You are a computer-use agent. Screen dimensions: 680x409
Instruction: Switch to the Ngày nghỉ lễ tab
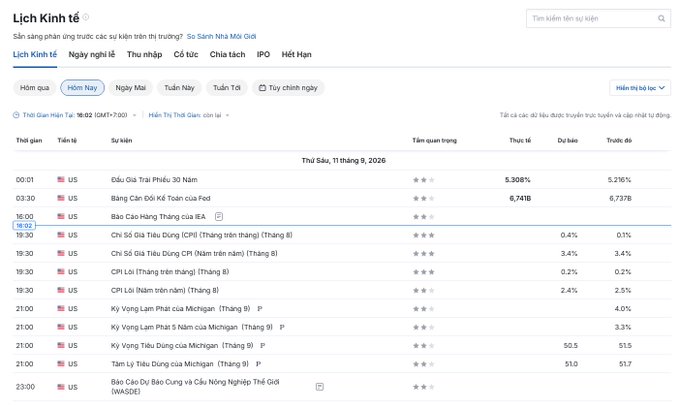pyautogui.click(x=92, y=55)
